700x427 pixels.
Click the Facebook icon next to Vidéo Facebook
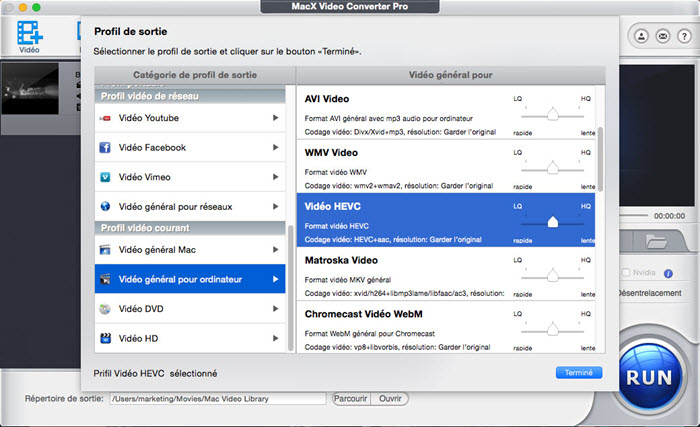click(104, 147)
